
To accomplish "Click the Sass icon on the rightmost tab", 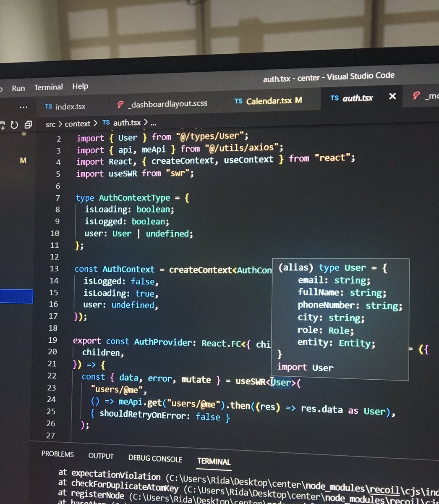I will click(x=416, y=95).
